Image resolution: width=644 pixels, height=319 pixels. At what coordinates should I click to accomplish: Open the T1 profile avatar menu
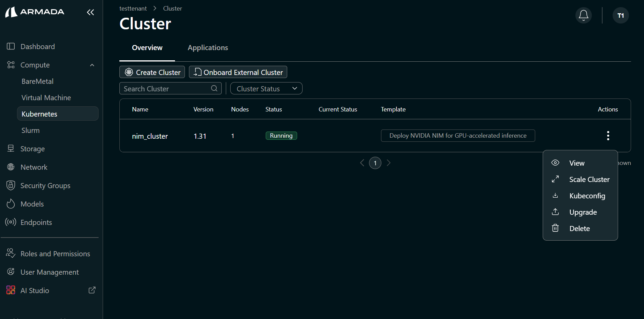[x=620, y=15]
